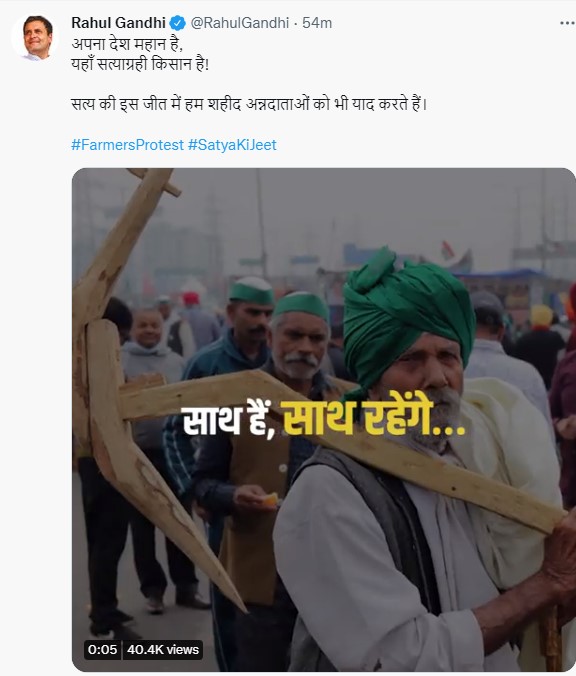Click the 0:05 video duration badge

[102, 649]
